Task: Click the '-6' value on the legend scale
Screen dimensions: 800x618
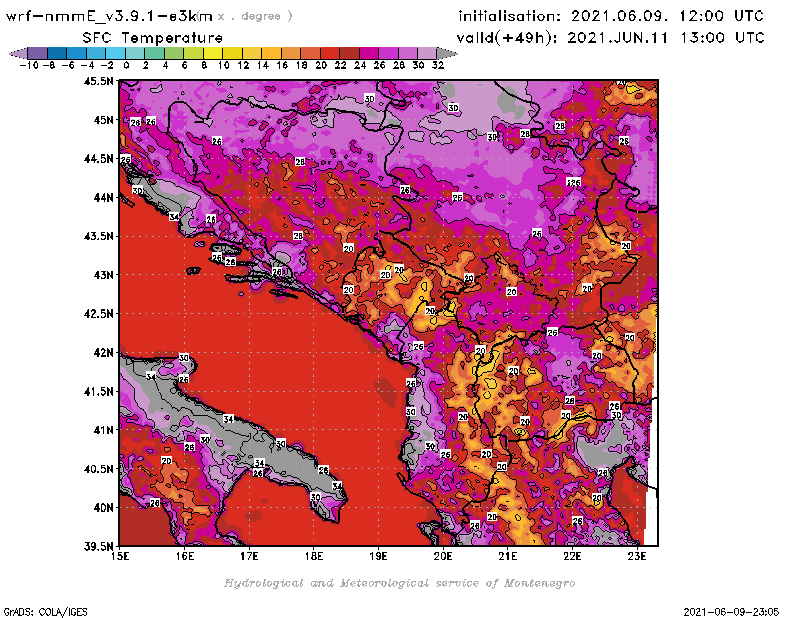Action: [x=68, y=65]
